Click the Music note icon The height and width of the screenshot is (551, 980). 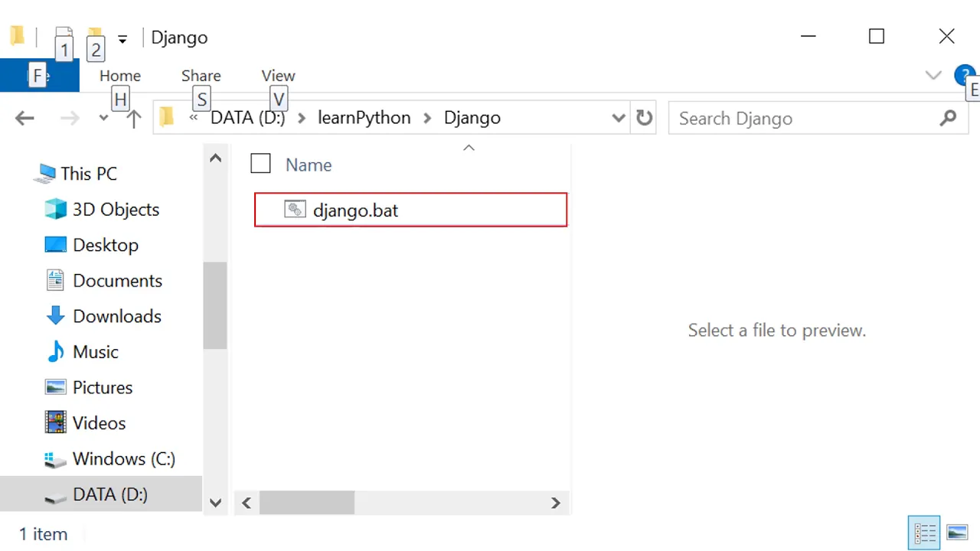[x=56, y=351]
